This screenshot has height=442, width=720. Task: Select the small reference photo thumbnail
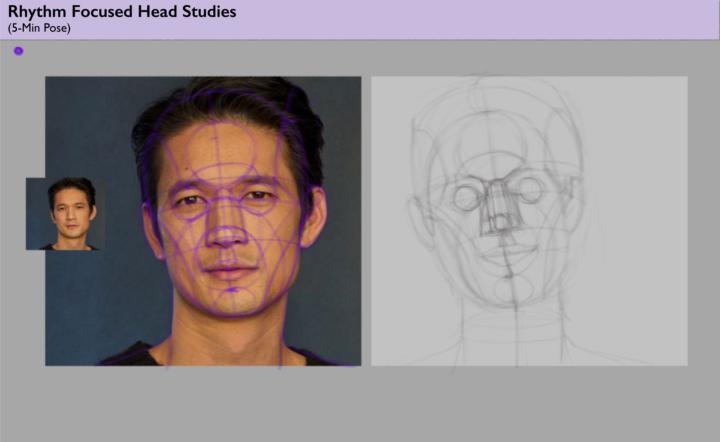click(x=66, y=213)
